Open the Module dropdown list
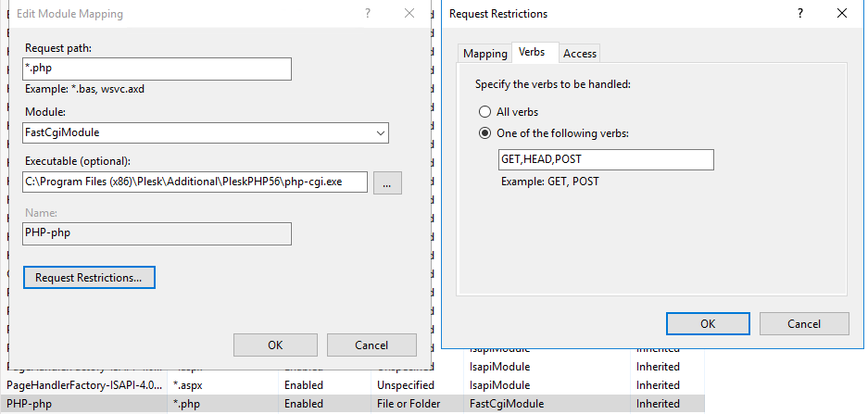Viewport: 868px width, 414px height. pyautogui.click(x=206, y=133)
